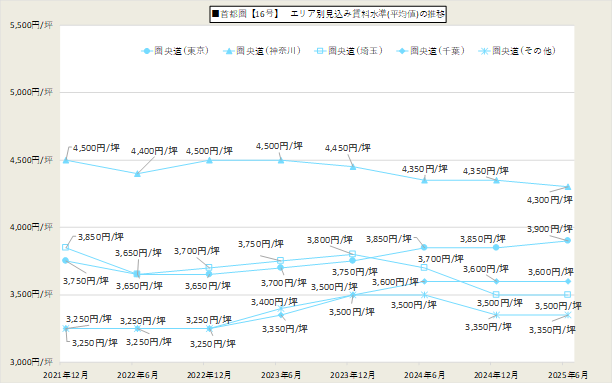Viewport: 613px width, 384px height.
Task: Click the 4,400円/坪 triangle point at 2022年6月
Action: coord(137,174)
